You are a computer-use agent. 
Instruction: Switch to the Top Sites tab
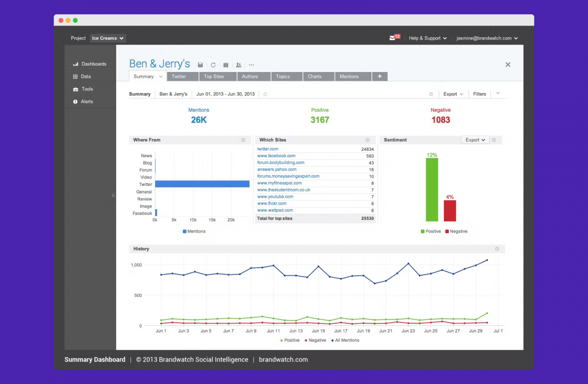[218, 76]
